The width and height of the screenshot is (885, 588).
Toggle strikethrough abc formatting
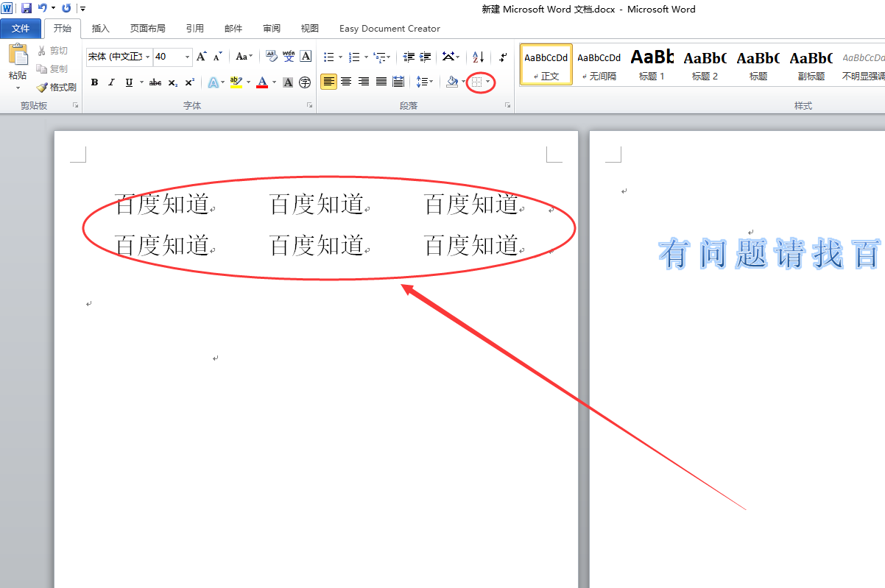click(155, 82)
